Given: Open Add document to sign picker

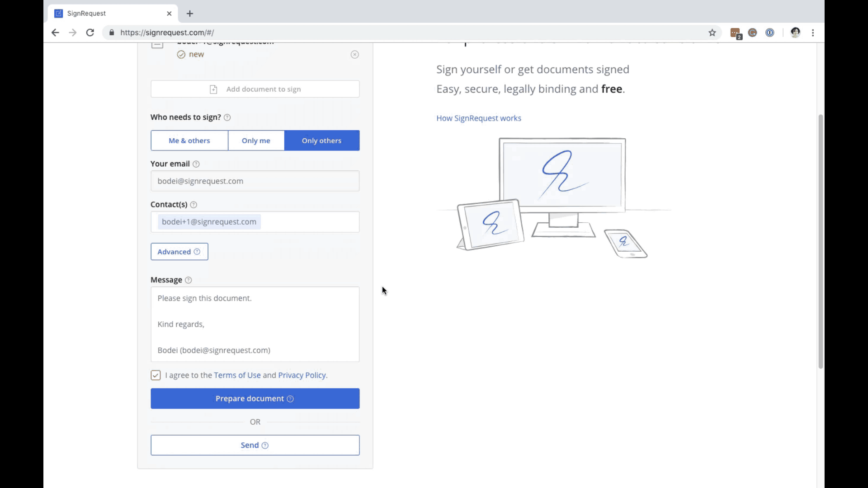Looking at the screenshot, I should pos(255,89).
